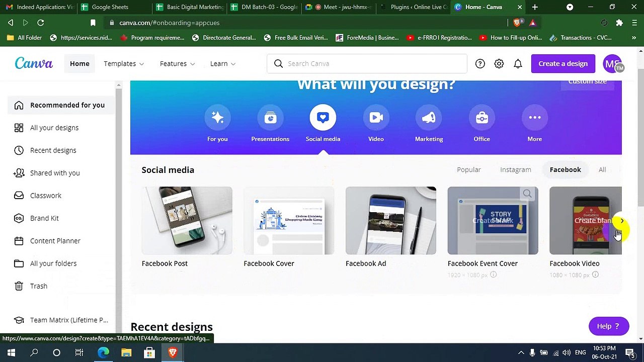Screen dimensions: 644x362
Task: Click the search magnifier on Facebook Event Cover
Action: point(527,194)
